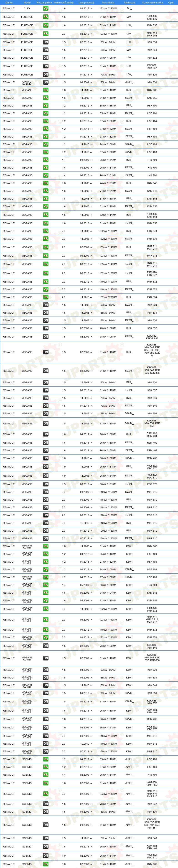Click the petrol icon in the CLIO row
The image size is (178, 868).
click(46, 8)
